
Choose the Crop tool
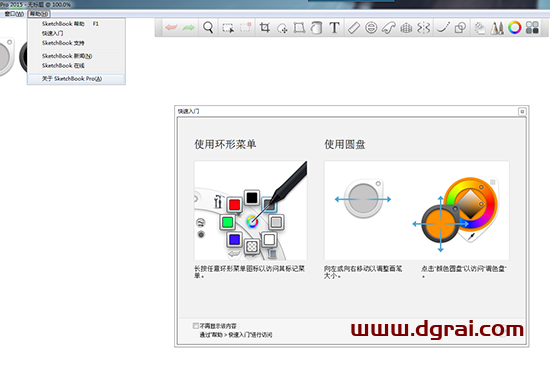pos(265,27)
